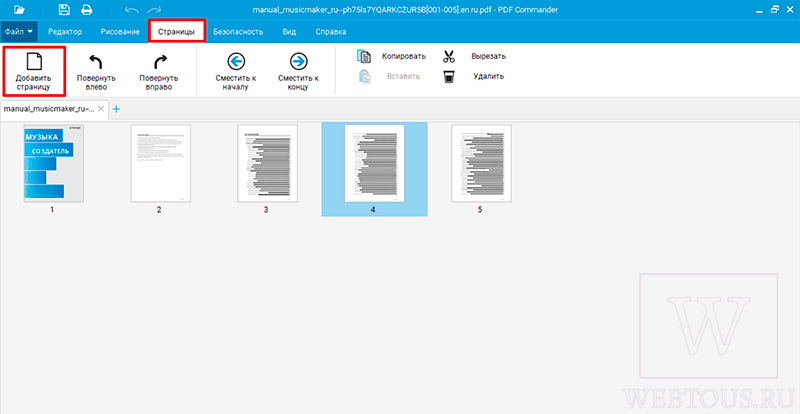The image size is (800, 414).
Task: Rotate page left with Повернуть влево
Action: (96, 72)
